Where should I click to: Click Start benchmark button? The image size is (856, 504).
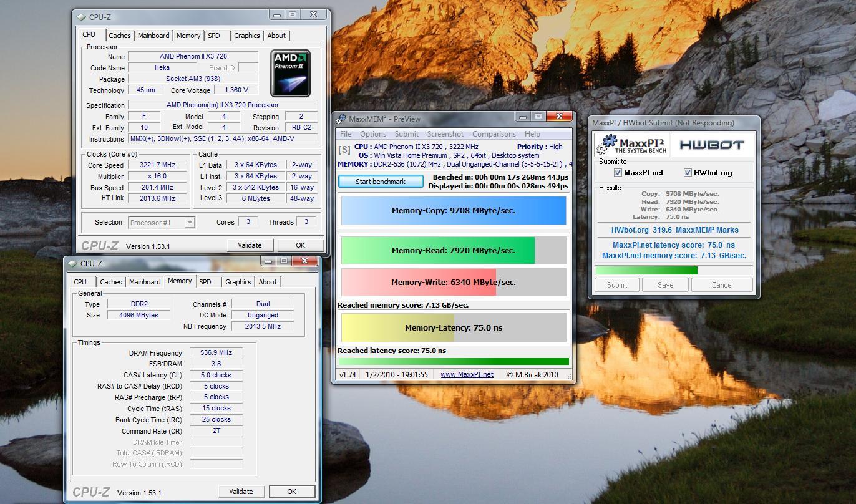tap(381, 182)
